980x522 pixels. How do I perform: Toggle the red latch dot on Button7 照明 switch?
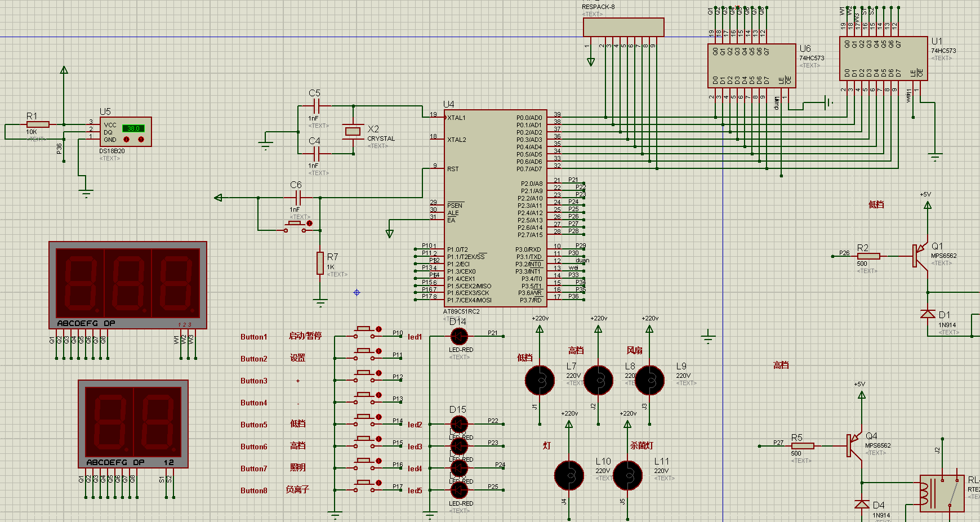click(378, 461)
